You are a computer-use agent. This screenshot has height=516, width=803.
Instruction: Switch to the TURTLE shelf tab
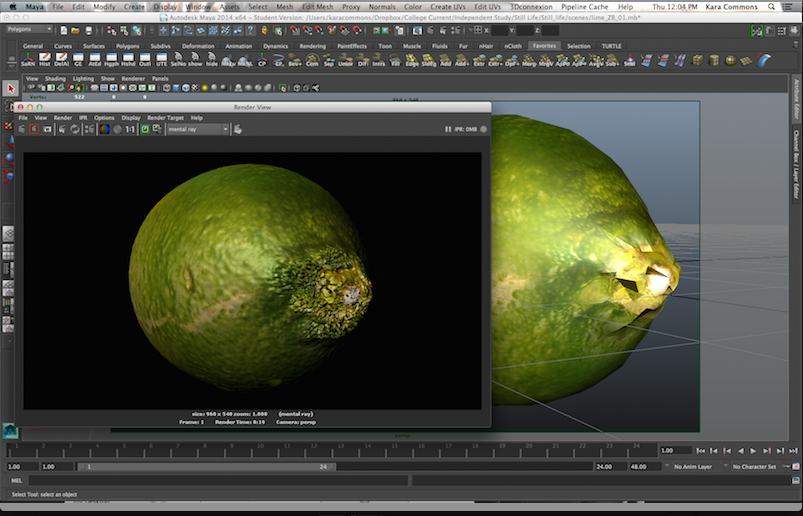611,46
